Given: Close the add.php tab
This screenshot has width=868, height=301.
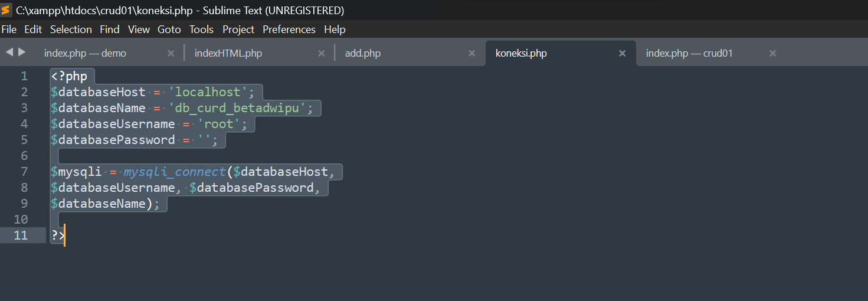Looking at the screenshot, I should [472, 53].
